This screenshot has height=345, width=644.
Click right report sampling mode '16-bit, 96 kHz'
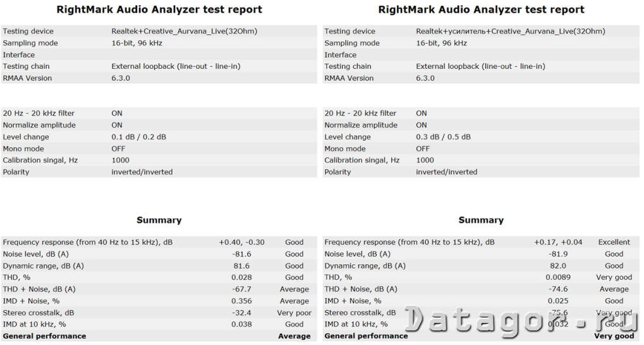(x=442, y=43)
